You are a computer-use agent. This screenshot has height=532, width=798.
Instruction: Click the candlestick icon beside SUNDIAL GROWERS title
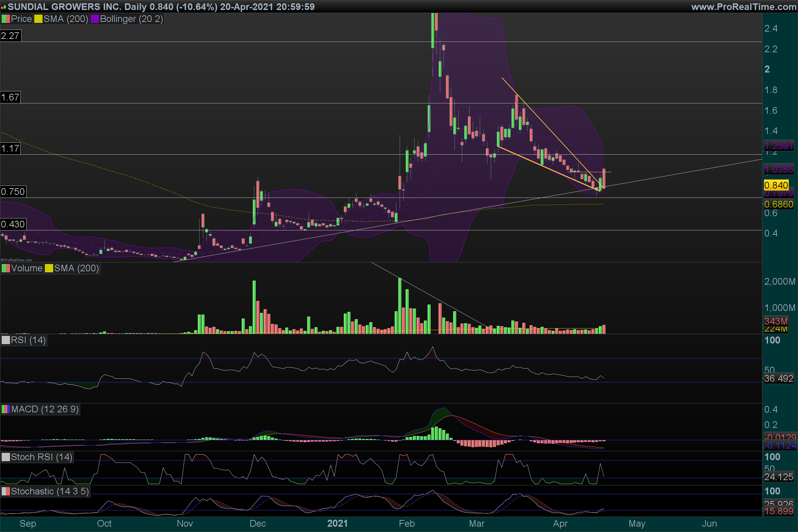tap(4, 7)
